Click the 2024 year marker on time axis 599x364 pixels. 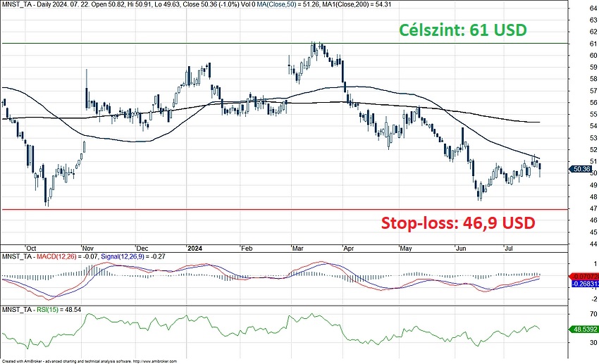(x=194, y=249)
